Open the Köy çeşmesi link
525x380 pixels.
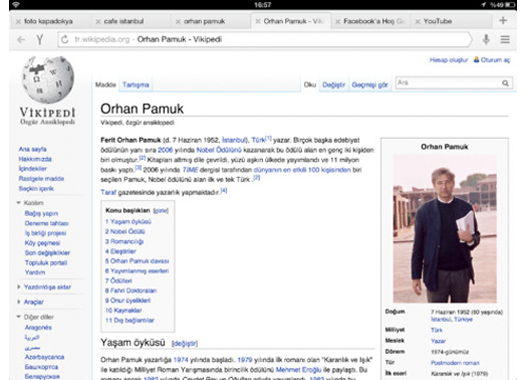pos(42,243)
